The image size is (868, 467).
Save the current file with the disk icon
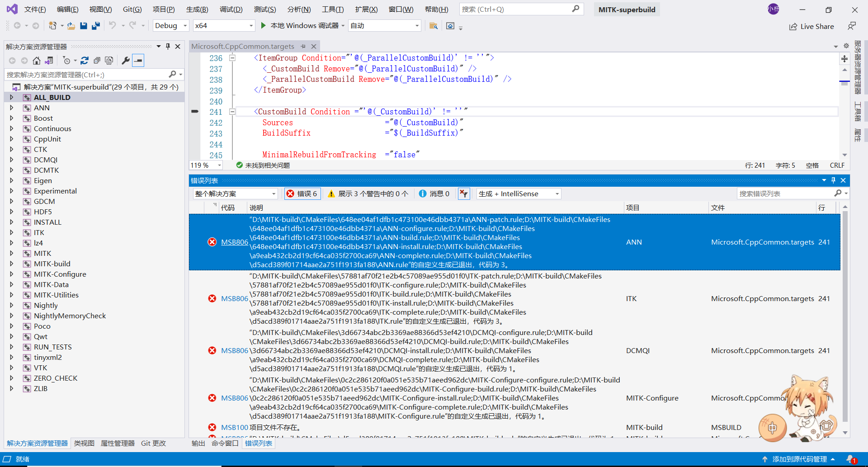83,26
